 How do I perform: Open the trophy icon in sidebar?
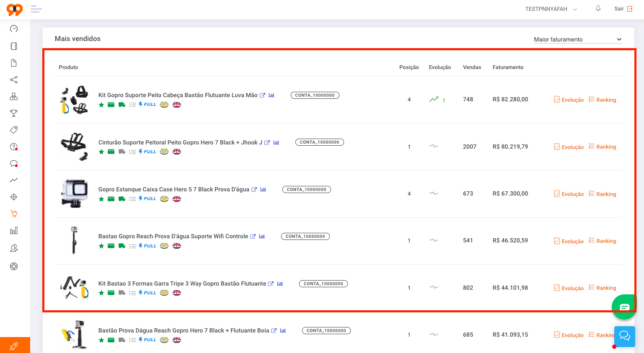[14, 113]
